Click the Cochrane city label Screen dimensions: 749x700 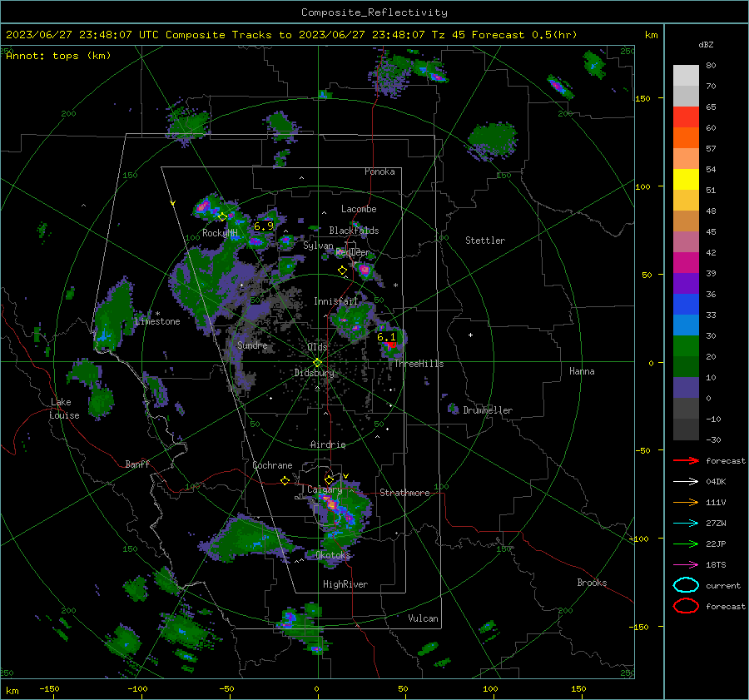(272, 465)
